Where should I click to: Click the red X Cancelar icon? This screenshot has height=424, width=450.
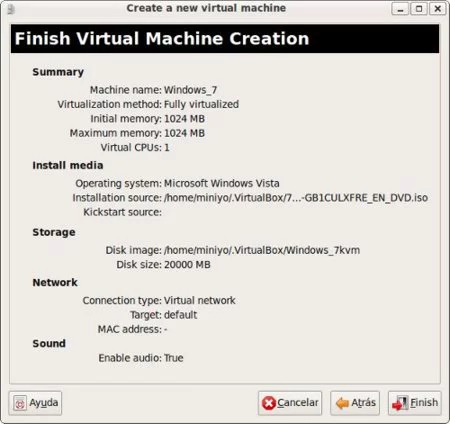pos(269,403)
